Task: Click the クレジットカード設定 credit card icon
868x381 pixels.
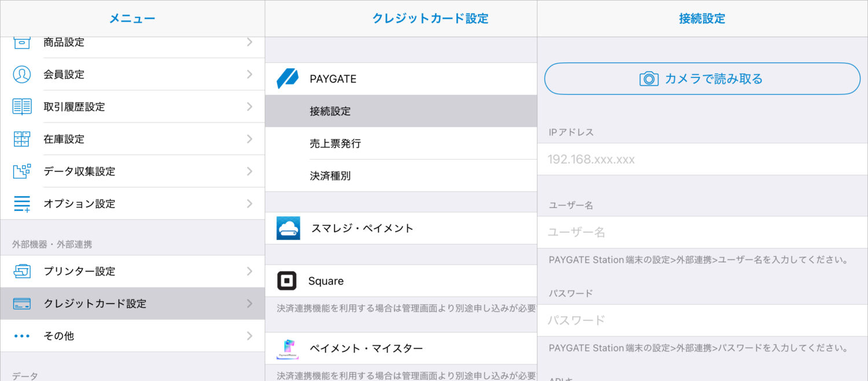Action: (x=21, y=303)
